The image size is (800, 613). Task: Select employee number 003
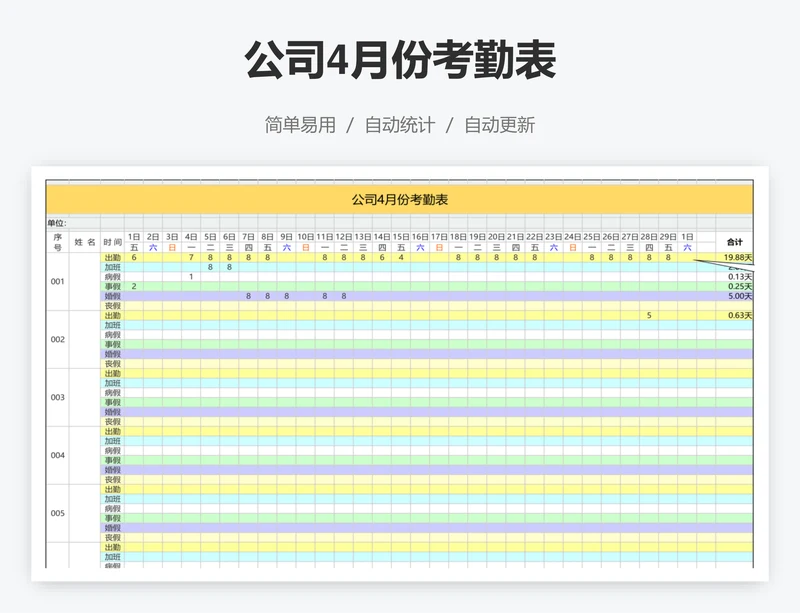[x=58, y=397]
